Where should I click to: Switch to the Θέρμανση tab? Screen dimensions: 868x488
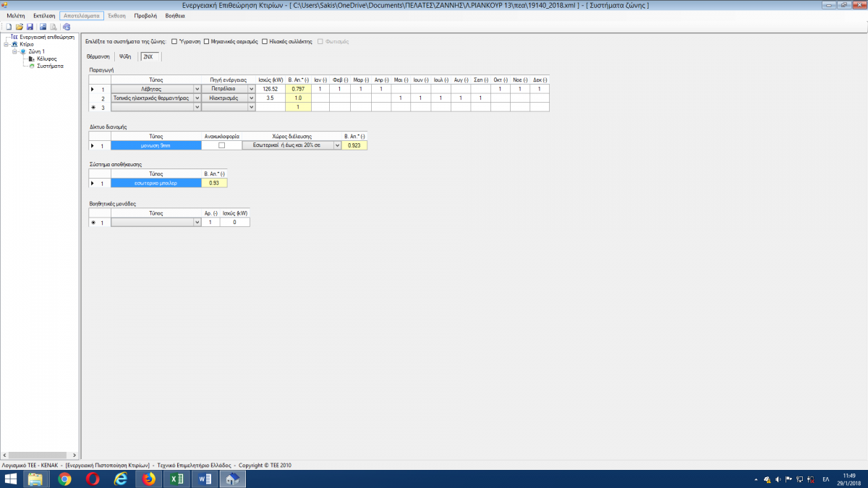(98, 56)
